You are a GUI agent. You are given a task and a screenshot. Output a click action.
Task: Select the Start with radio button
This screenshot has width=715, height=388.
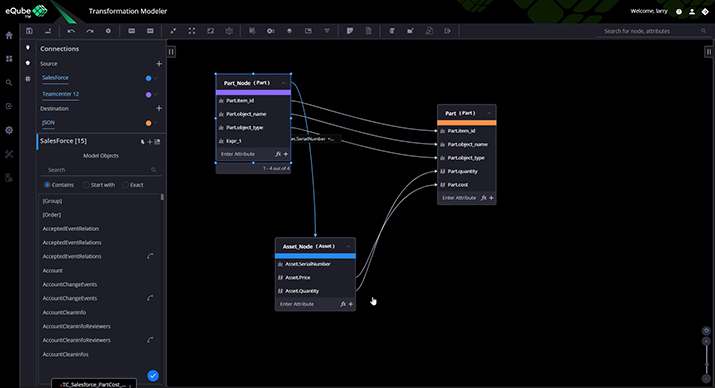[x=86, y=185]
